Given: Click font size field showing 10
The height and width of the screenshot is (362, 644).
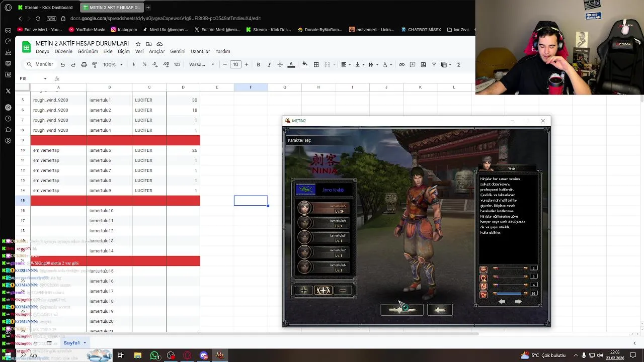Looking at the screenshot, I should tap(235, 64).
